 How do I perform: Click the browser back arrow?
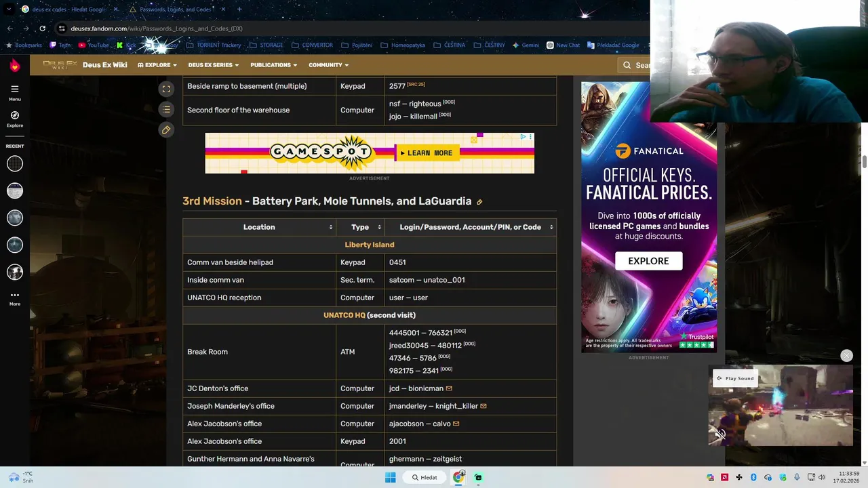[x=10, y=28]
